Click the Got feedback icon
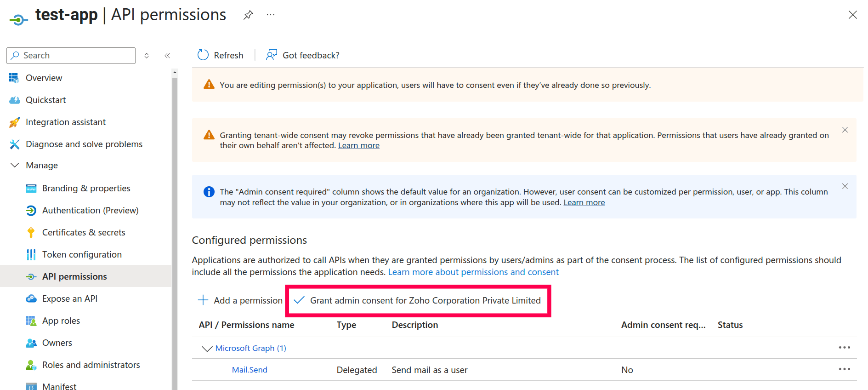The image size is (868, 390). coord(272,55)
